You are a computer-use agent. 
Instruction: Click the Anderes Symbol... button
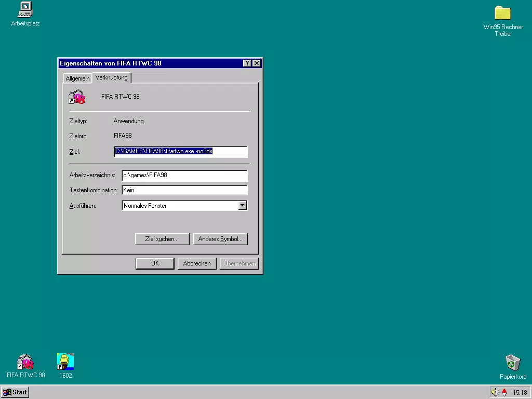(220, 239)
